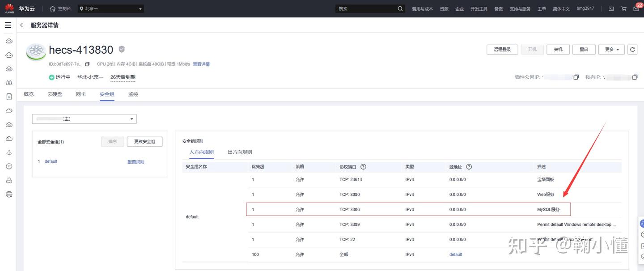The width and height of the screenshot is (644, 271).
Task: Select the 安全组 tab
Action: [x=107, y=94]
